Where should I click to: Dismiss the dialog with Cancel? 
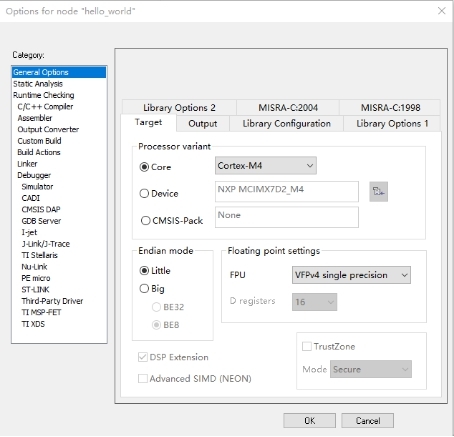coord(368,421)
